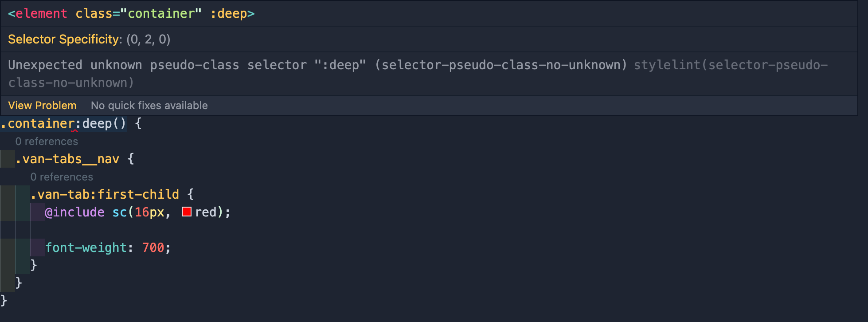Image resolution: width=868 pixels, height=322 pixels.
Task: Open the stylelint rule code link
Action: pos(730,65)
